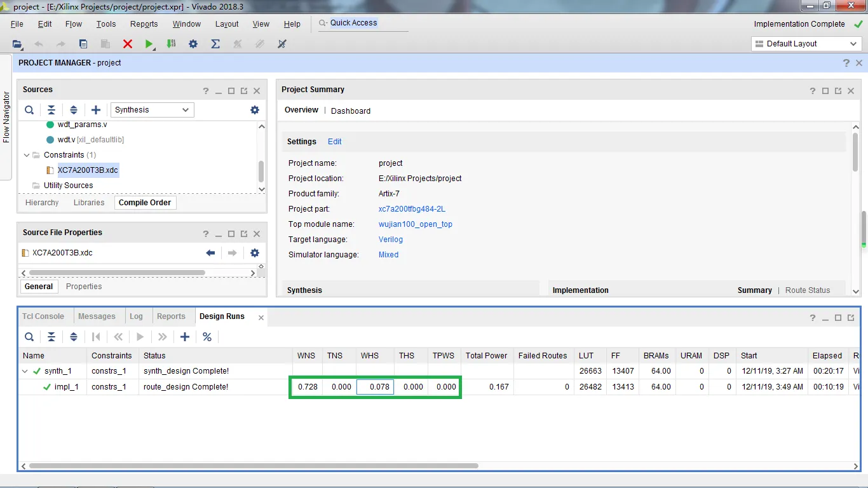
Task: Click the WHS value 0.078
Action: pos(376,387)
